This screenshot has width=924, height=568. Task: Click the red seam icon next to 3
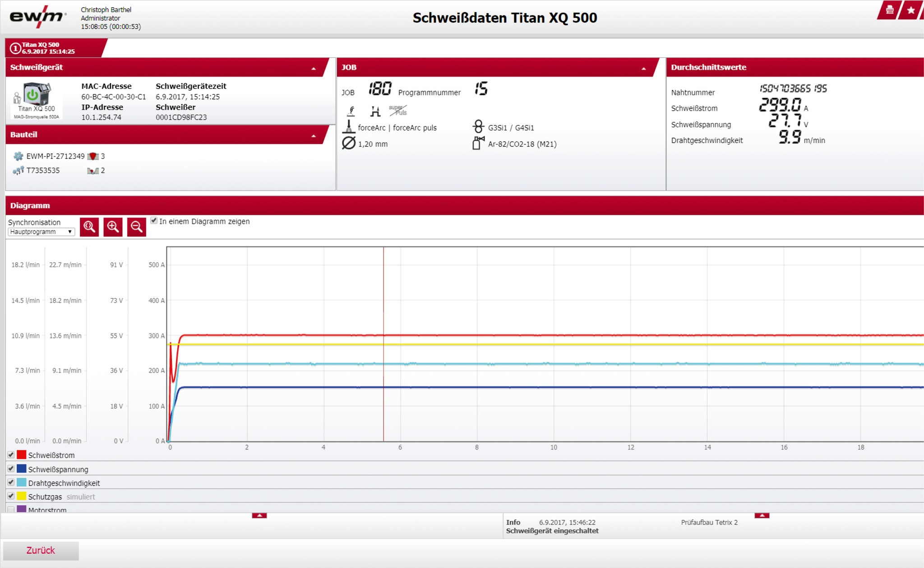tap(93, 156)
